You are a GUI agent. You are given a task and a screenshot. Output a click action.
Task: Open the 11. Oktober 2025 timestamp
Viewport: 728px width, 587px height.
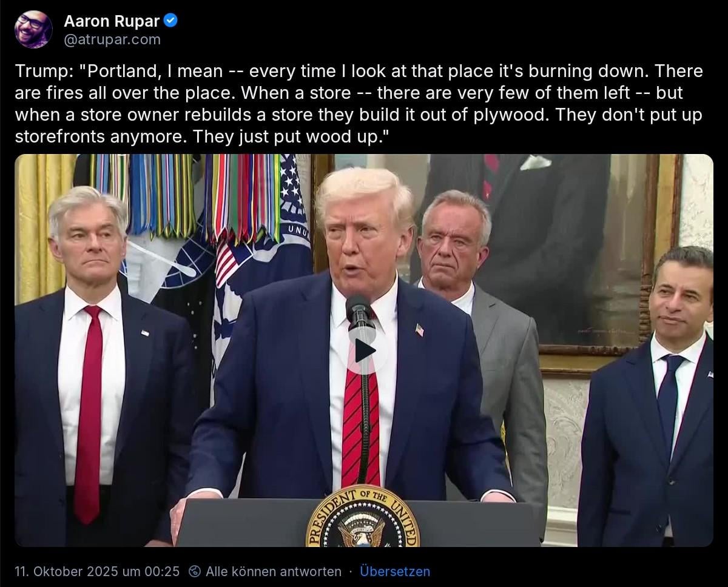point(97,571)
